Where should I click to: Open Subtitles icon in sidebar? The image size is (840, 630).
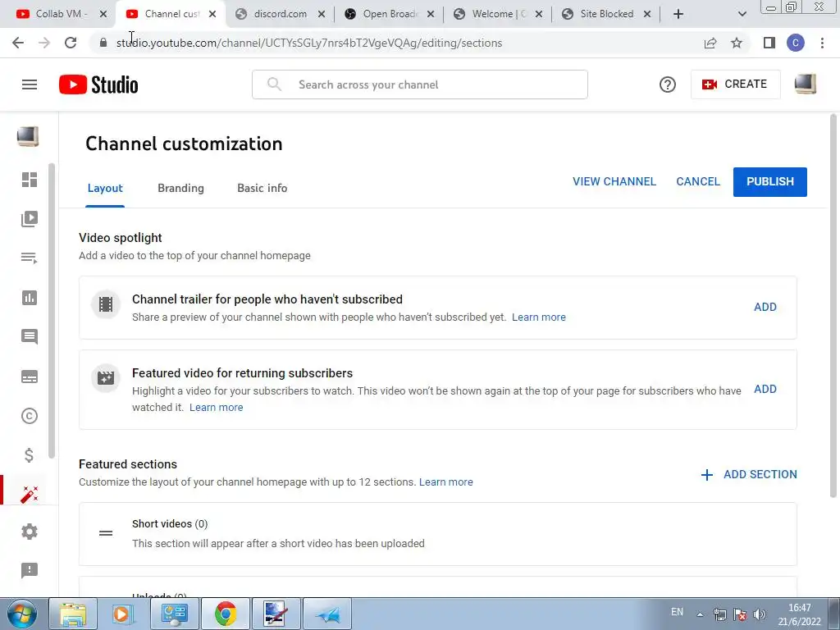pyautogui.click(x=30, y=377)
